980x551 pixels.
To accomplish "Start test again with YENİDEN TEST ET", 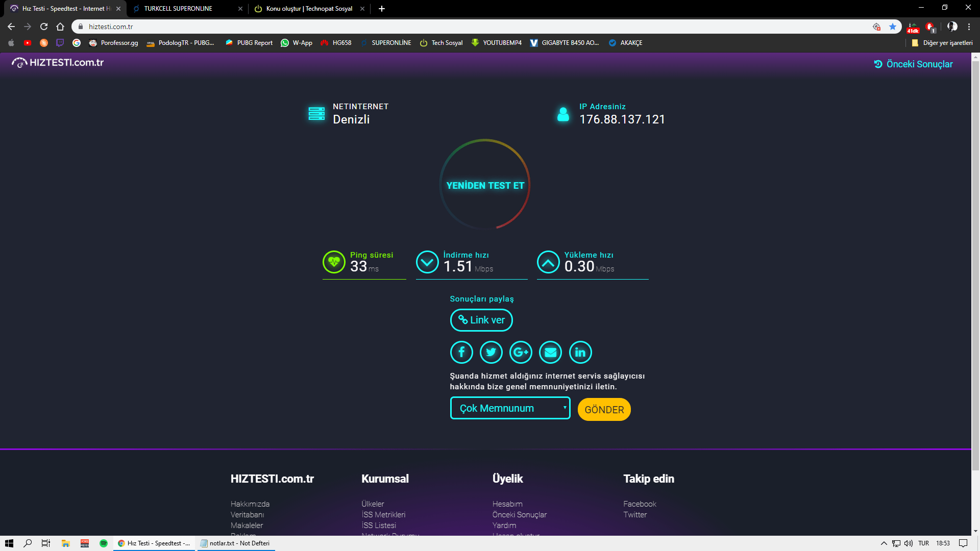I will 485,185.
